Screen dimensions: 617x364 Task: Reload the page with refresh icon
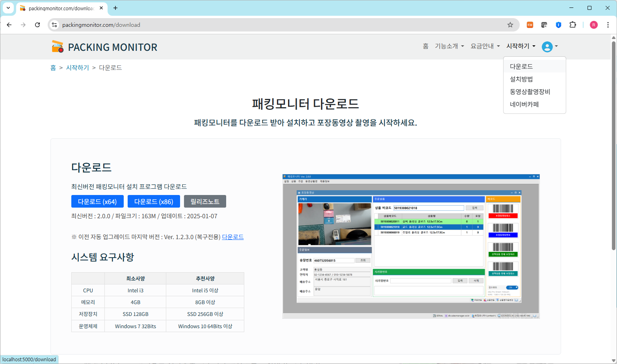click(37, 25)
